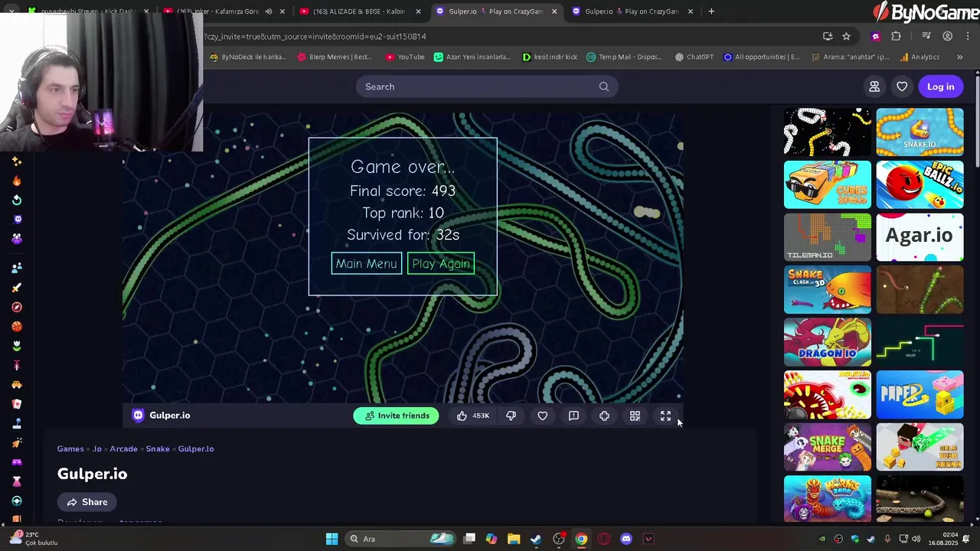This screenshot has height=551, width=980.
Task: Like Gulper.io with the thumbs up
Action: 462,416
